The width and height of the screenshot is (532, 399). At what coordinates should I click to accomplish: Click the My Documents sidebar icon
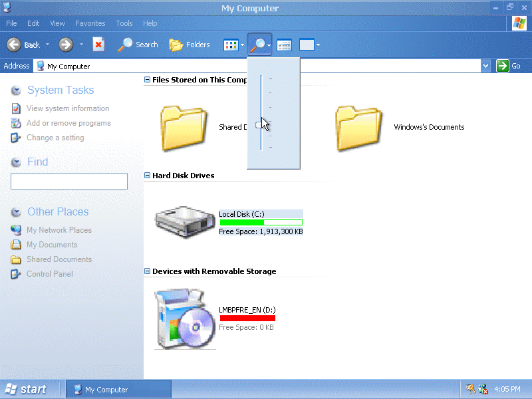click(16, 245)
